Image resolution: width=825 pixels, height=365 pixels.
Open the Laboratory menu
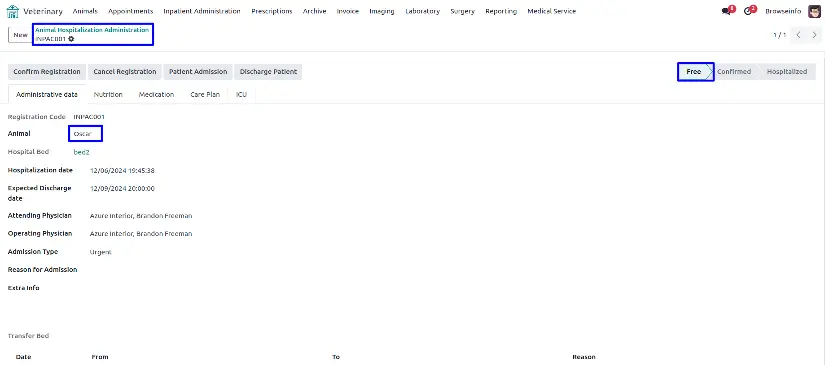point(422,11)
